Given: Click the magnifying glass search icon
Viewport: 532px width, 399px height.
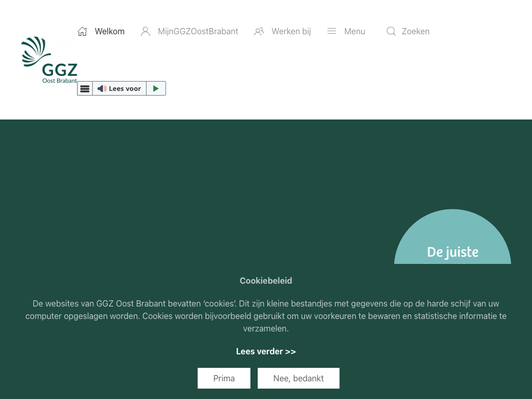Looking at the screenshot, I should (x=391, y=32).
